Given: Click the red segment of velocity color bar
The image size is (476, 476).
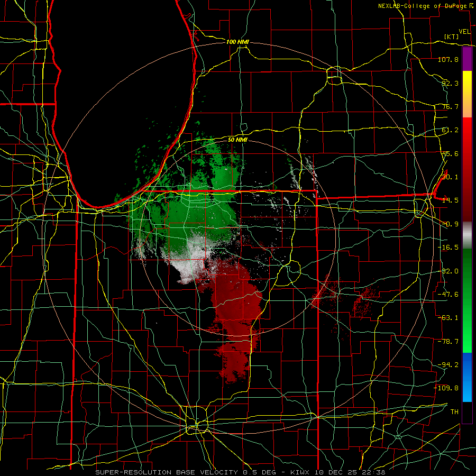Looking at the screenshot, I should 467,169.
